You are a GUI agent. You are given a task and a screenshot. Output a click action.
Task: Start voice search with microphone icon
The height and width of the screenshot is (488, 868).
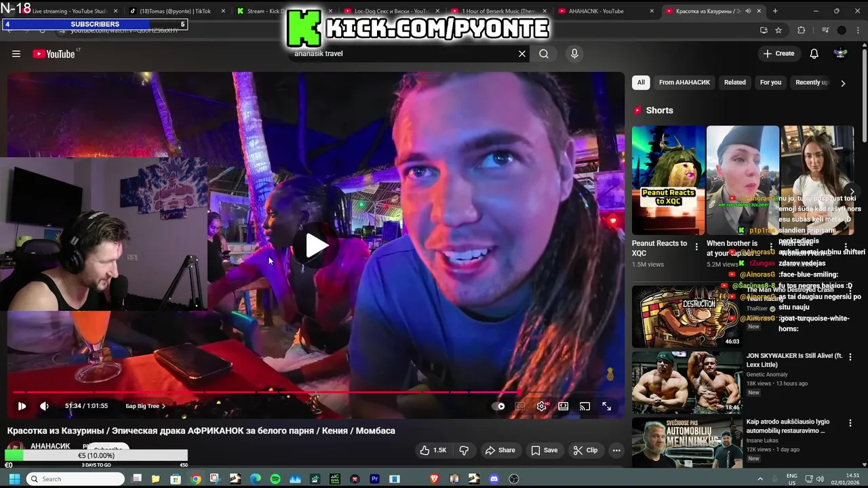pos(574,54)
